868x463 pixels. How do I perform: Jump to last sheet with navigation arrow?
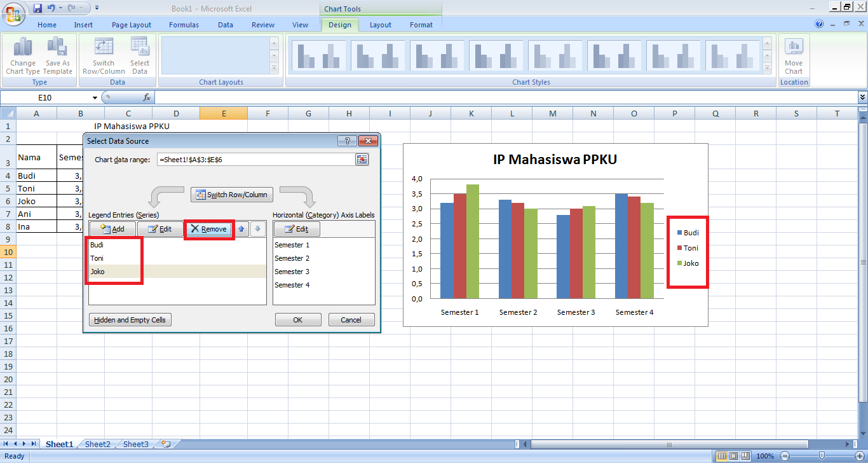33,444
